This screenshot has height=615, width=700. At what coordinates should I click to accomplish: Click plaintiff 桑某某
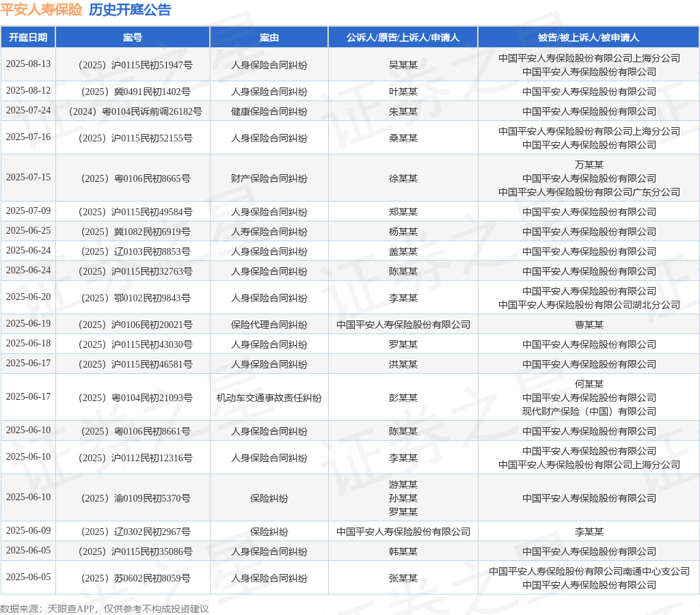pos(403,138)
